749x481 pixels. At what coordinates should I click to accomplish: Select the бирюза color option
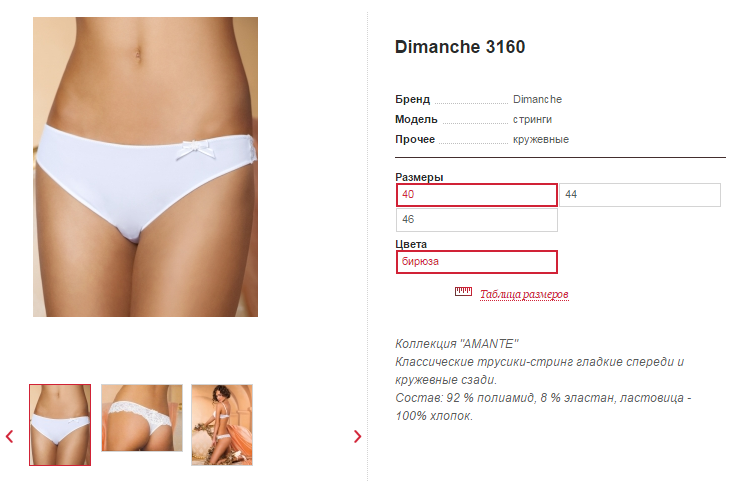(x=477, y=262)
